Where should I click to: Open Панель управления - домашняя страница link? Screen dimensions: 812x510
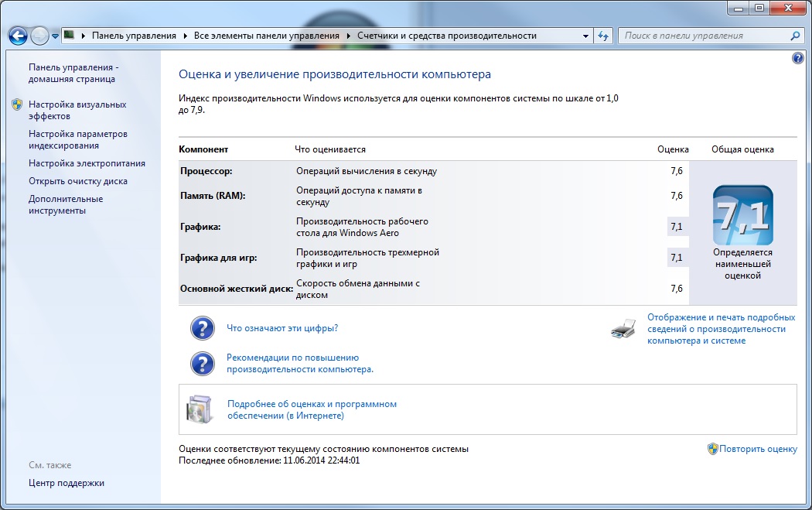coord(73,73)
